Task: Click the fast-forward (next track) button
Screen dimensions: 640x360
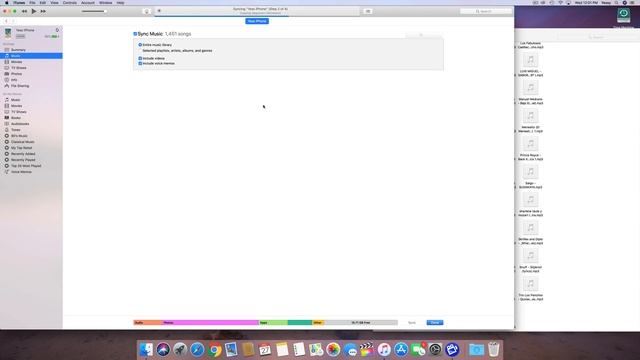Action: click(x=43, y=11)
